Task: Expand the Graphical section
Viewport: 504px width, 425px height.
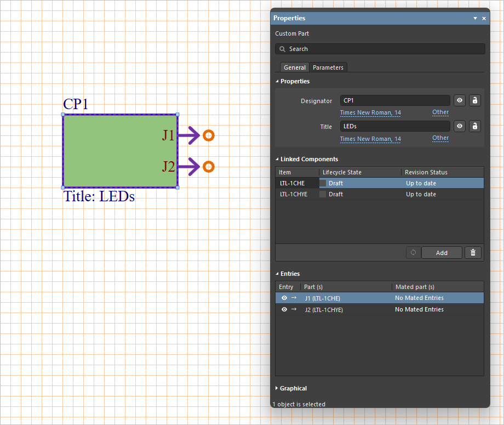Action: coord(293,388)
